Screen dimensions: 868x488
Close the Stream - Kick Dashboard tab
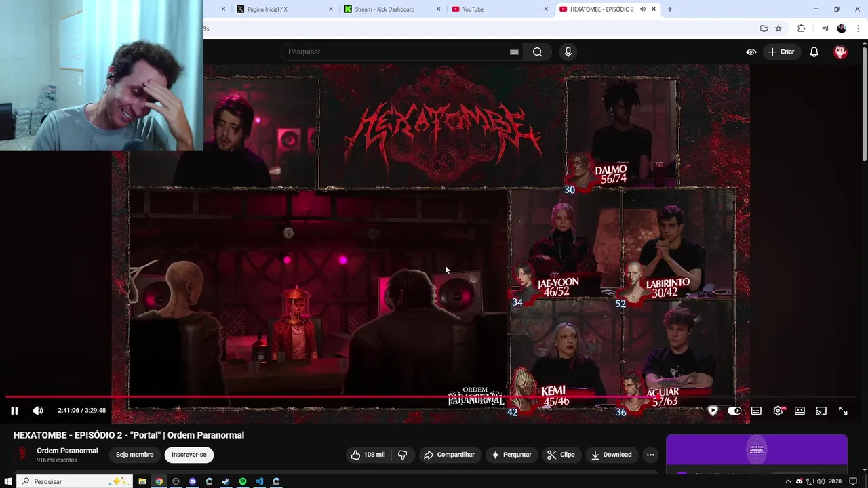click(438, 9)
